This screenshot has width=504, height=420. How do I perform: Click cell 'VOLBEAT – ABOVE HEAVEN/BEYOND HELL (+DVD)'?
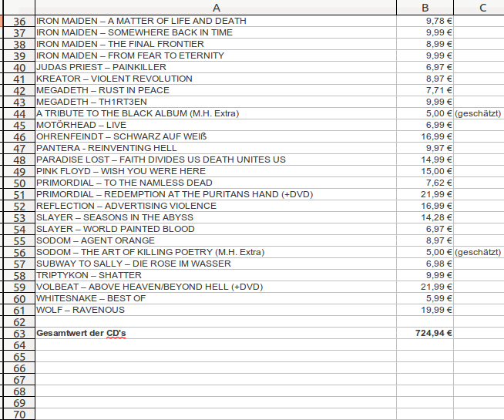point(216,287)
